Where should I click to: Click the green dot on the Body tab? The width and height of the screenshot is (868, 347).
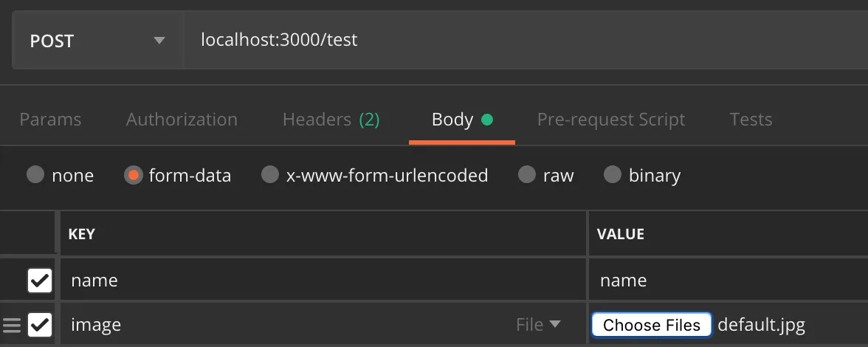click(x=486, y=120)
